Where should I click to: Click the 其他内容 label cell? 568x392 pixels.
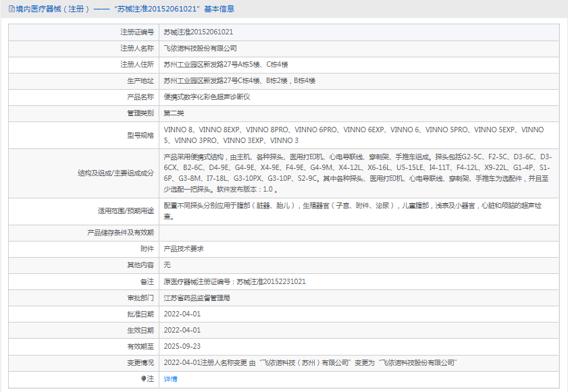[84, 265]
